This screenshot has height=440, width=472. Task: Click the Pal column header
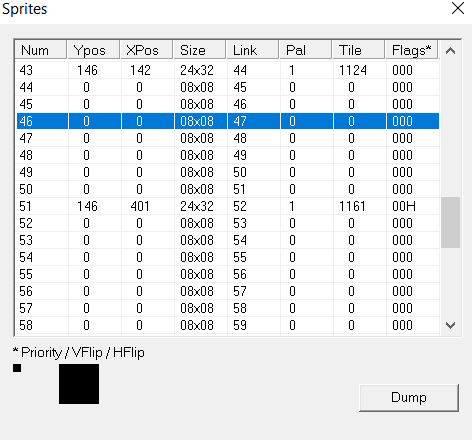click(306, 50)
